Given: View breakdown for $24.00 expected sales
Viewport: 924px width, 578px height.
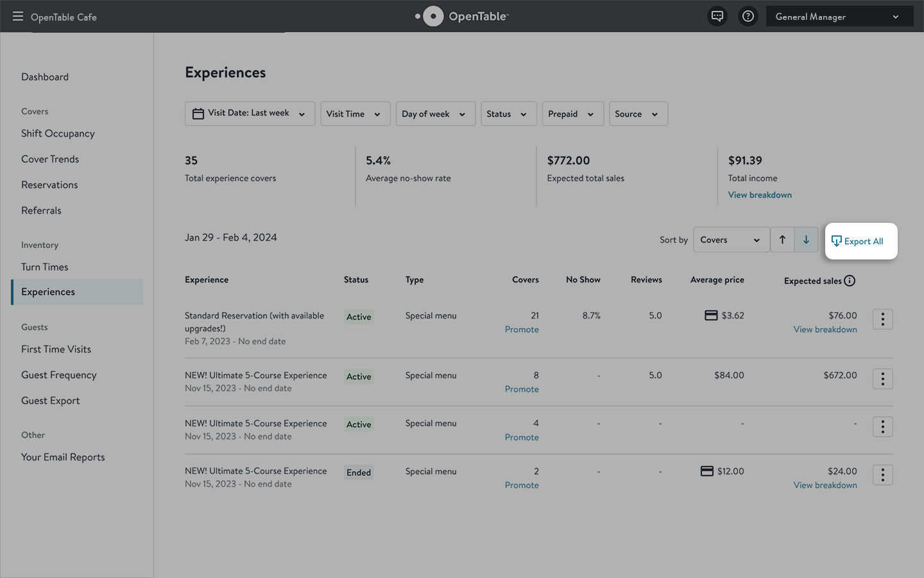Looking at the screenshot, I should [x=825, y=485].
